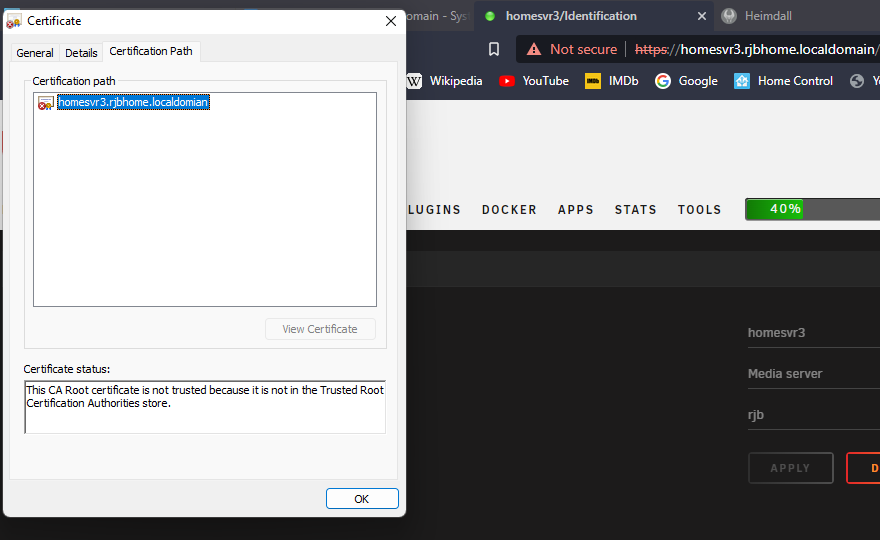Click the APPLY button on Identification page
The width and height of the screenshot is (880, 540).
click(x=791, y=468)
